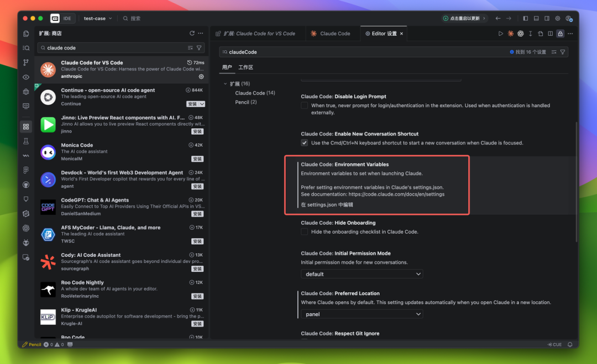The height and width of the screenshot is (364, 597).
Task: Enable the Disable Login Prompt checkbox
Action: 304,105
